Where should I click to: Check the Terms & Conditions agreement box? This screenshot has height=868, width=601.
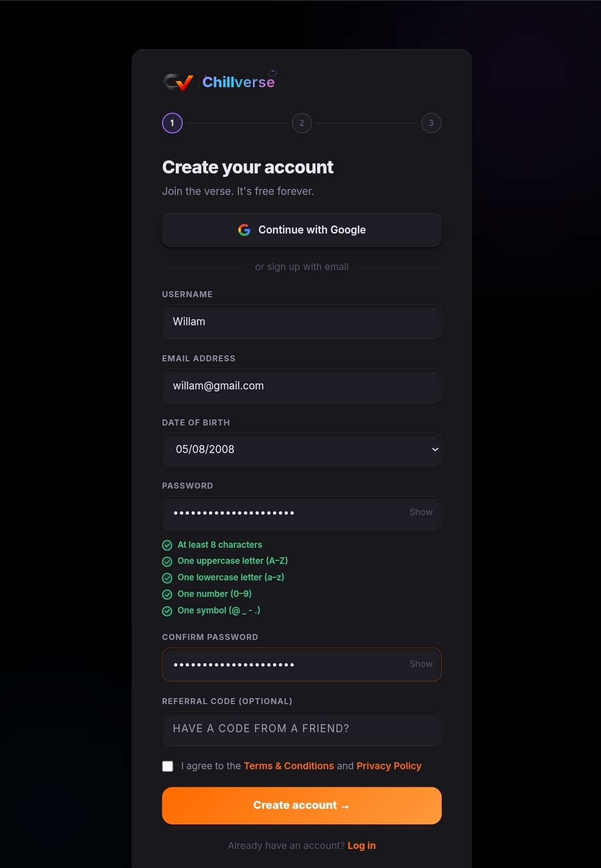point(168,766)
